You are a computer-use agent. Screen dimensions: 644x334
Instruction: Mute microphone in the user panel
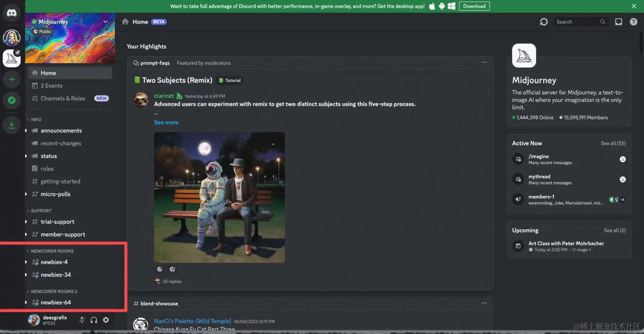[82, 320]
